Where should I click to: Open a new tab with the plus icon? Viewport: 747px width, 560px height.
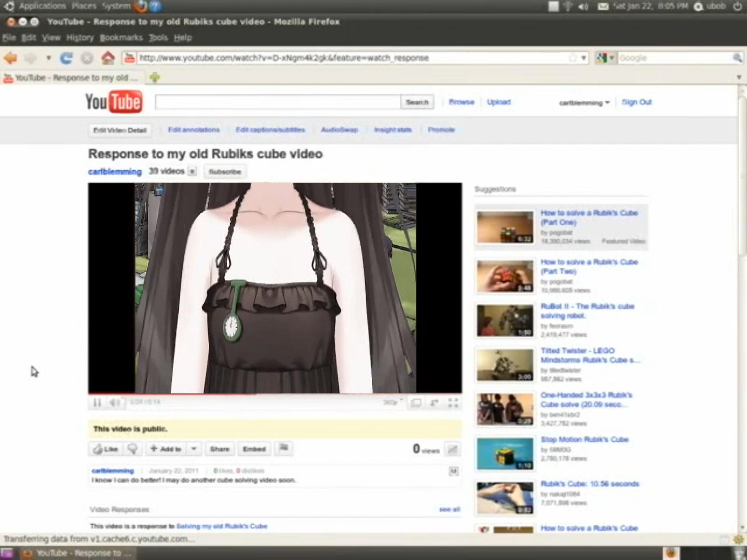pyautogui.click(x=155, y=78)
